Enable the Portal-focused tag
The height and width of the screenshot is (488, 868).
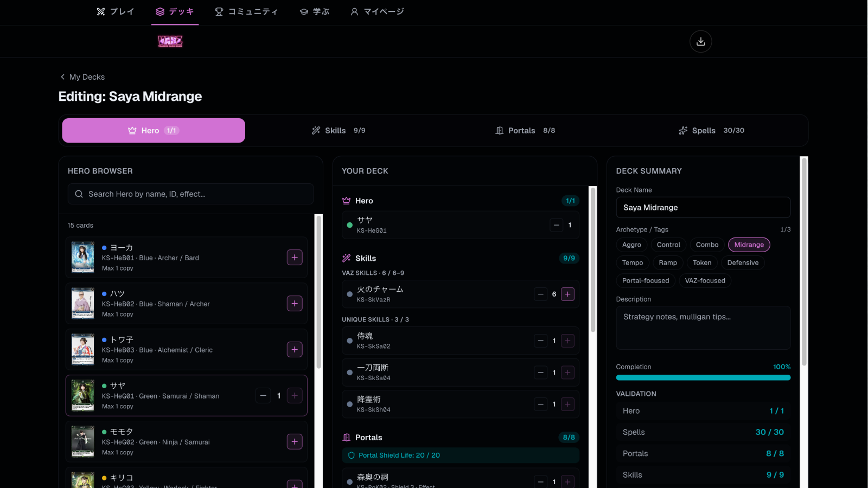[x=646, y=281]
